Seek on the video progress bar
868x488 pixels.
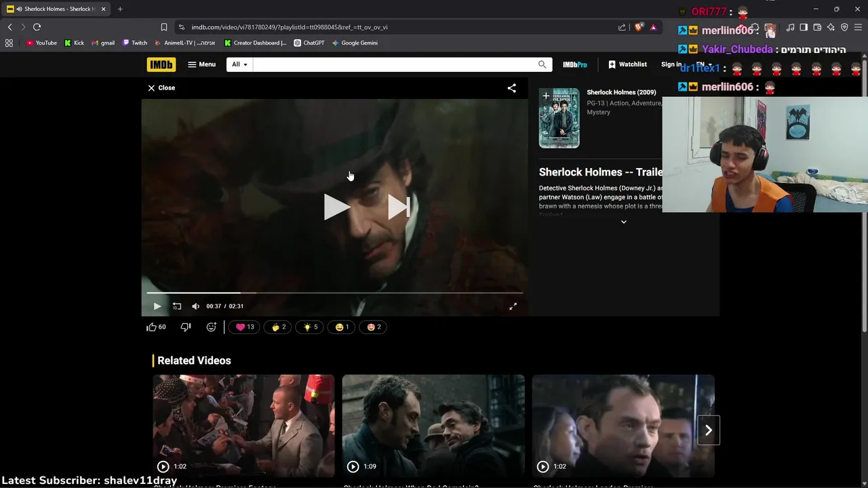(334, 293)
